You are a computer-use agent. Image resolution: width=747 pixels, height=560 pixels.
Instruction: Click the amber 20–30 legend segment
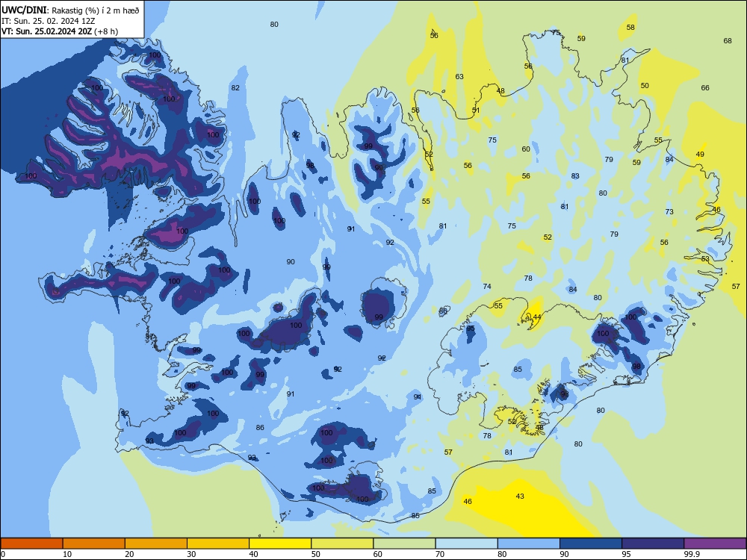(x=156, y=544)
